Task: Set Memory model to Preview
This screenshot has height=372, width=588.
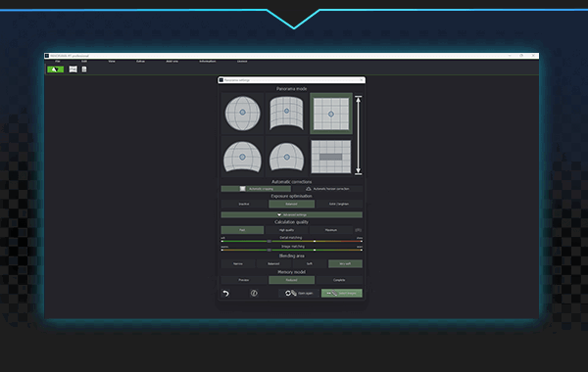Action: [x=244, y=280]
